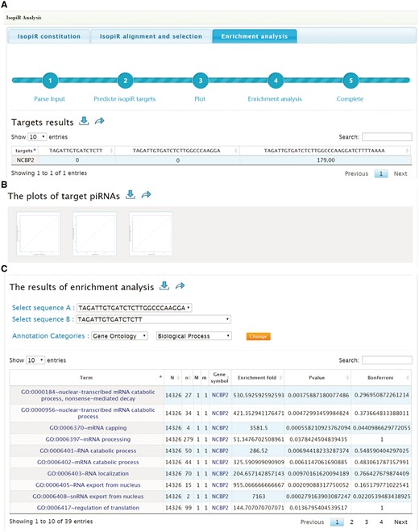Download the plots of target piRNAs

click(131, 195)
